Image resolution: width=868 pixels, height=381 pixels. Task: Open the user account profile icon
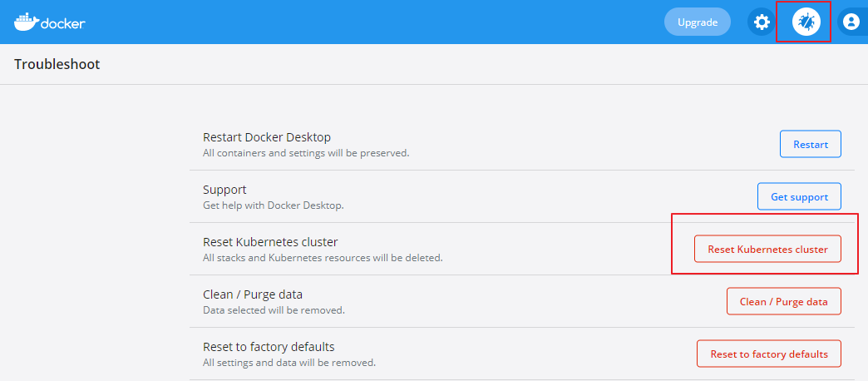coord(851,22)
